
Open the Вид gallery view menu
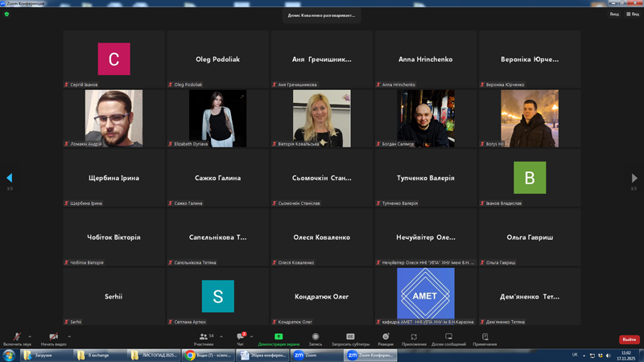[x=633, y=14]
